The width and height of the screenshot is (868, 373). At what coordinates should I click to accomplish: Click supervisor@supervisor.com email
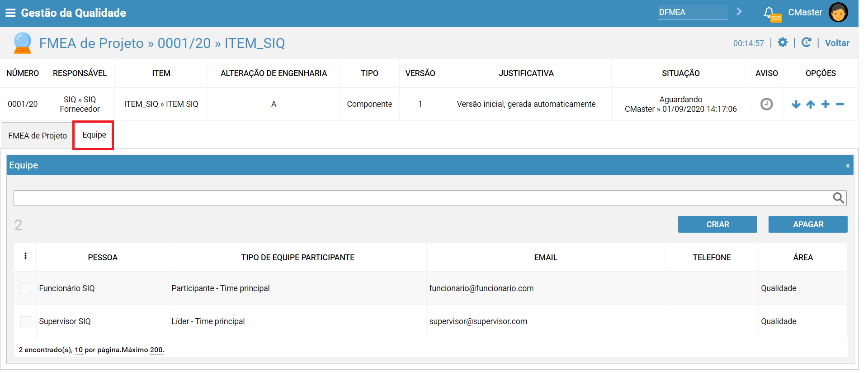pos(478,321)
